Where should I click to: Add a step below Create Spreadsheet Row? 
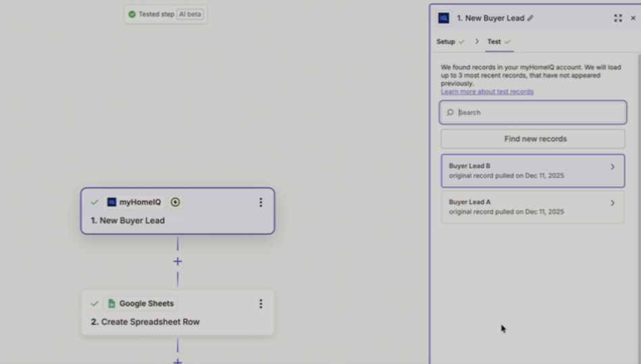point(178,361)
